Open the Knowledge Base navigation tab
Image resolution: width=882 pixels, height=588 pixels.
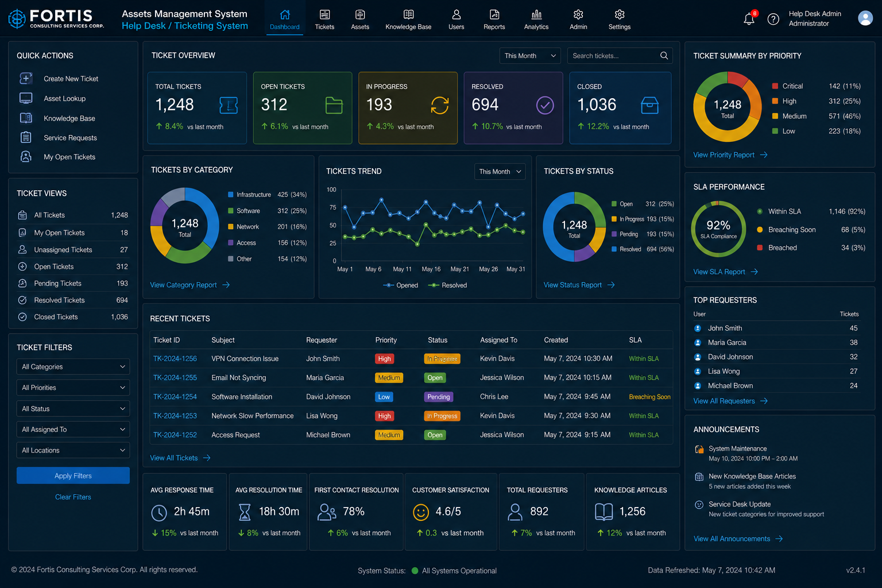408,20
